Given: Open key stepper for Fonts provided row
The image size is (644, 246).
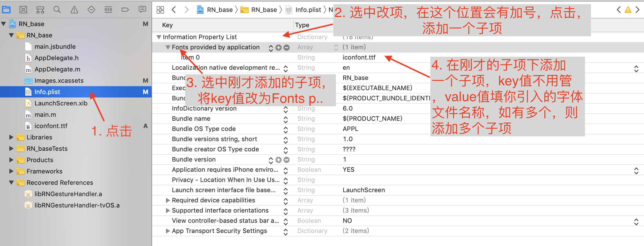Looking at the screenshot, I should tap(271, 48).
